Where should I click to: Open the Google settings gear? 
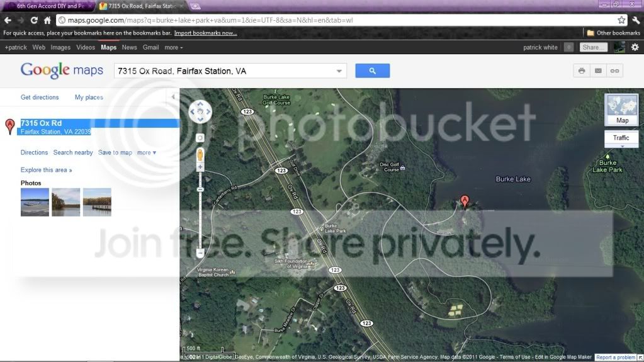pos(635,47)
